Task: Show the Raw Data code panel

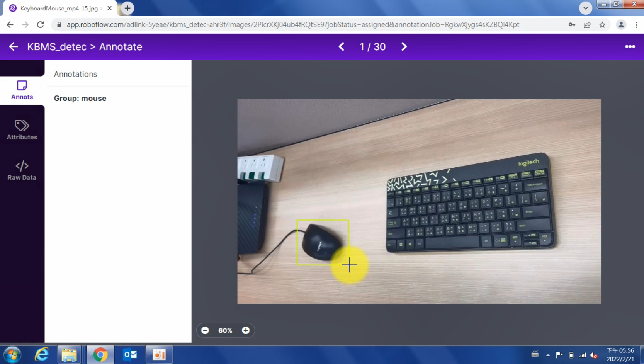Action: point(22,170)
